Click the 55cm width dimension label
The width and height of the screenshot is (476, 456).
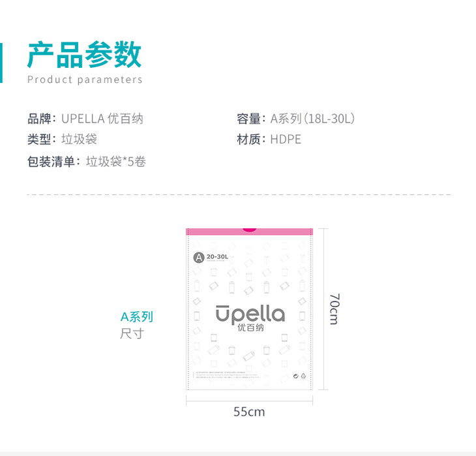pyautogui.click(x=249, y=412)
